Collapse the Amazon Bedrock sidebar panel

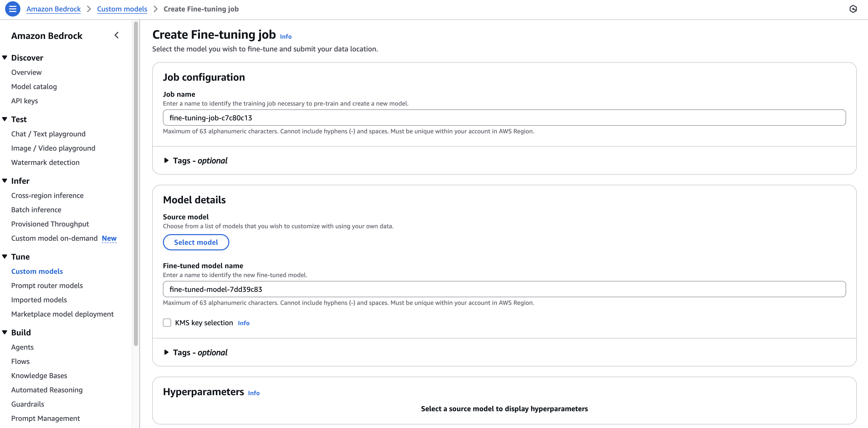coord(117,35)
